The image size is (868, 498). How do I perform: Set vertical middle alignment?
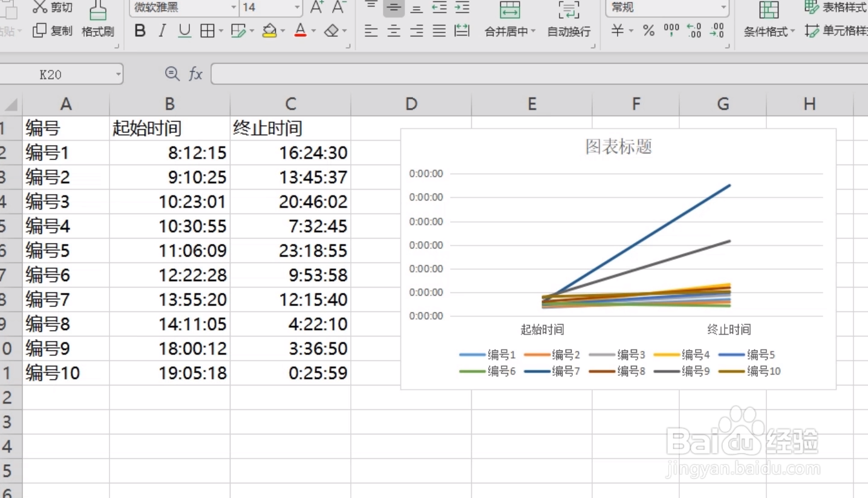pos(394,7)
